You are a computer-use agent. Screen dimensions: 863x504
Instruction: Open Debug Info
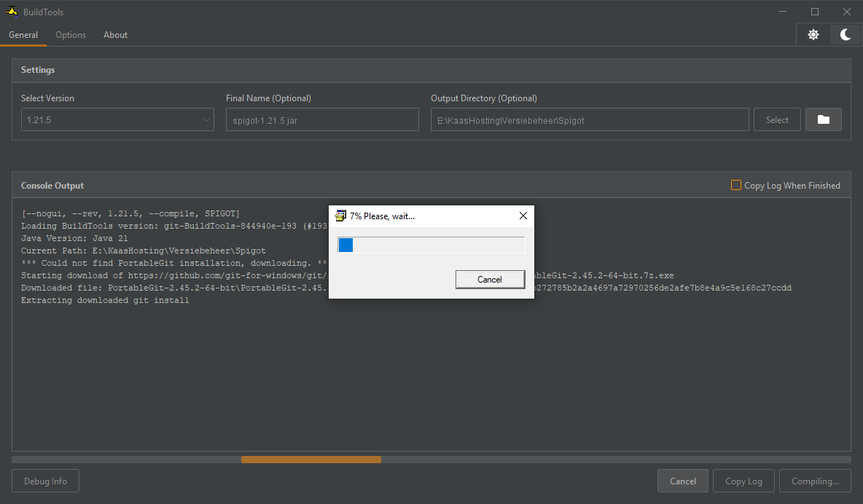coord(45,481)
